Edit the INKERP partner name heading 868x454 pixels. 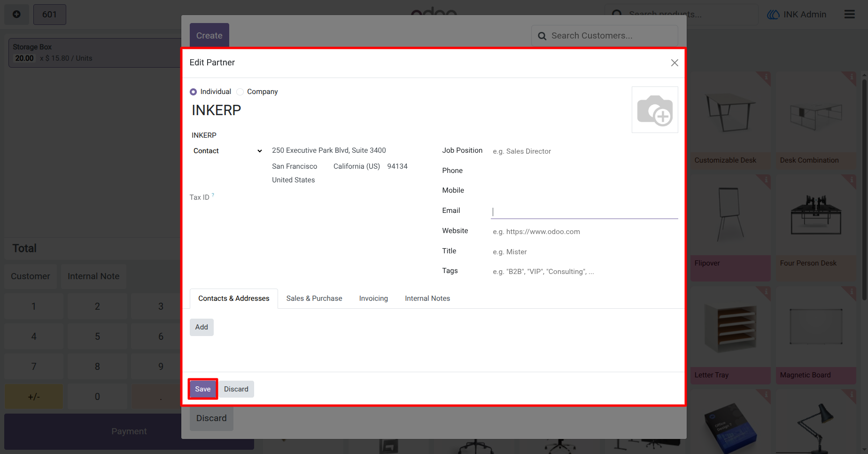pos(216,110)
